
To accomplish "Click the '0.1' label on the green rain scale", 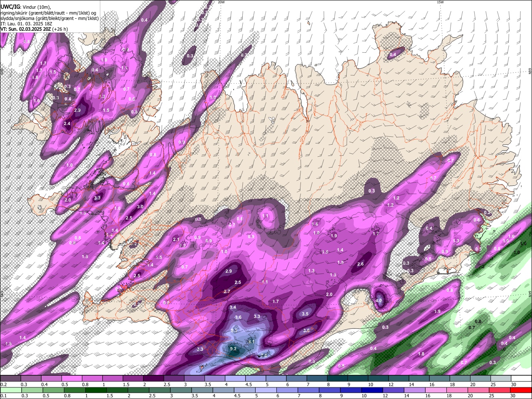I will pyautogui.click(x=3, y=396).
